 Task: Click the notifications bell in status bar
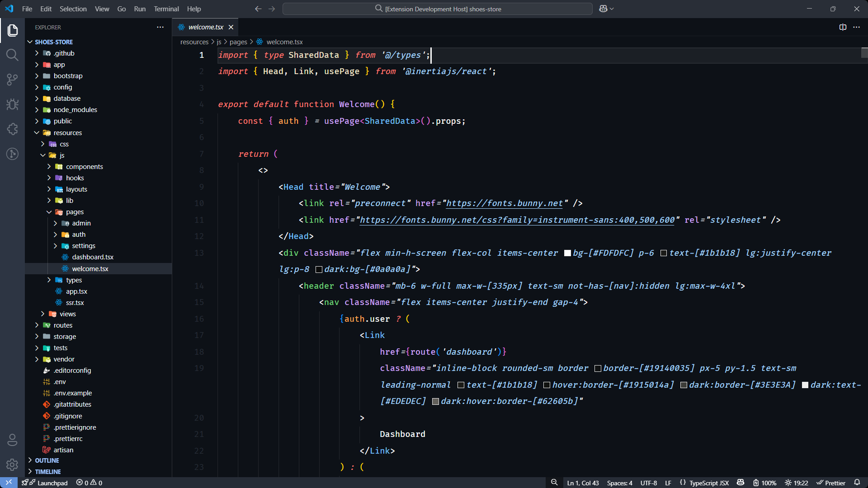857,483
